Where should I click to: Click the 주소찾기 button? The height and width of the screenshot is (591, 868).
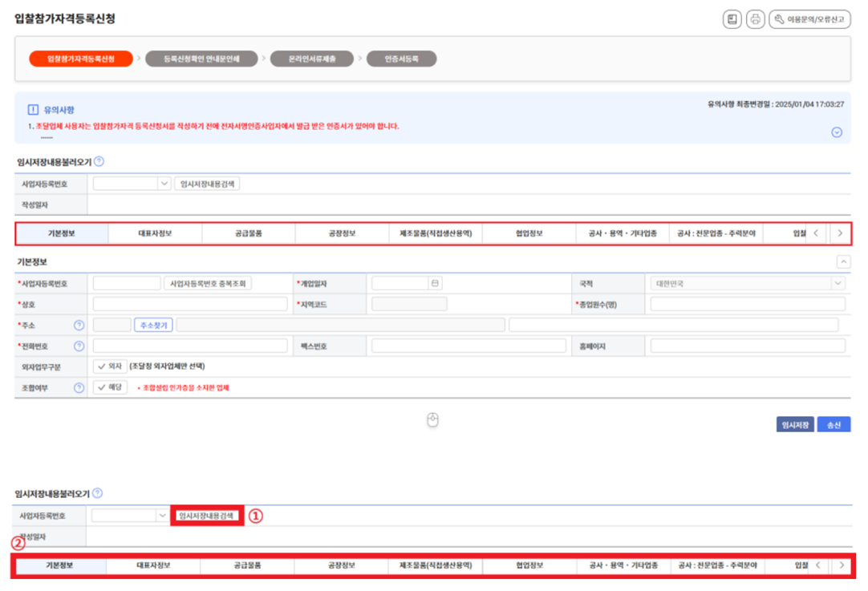[x=153, y=325]
